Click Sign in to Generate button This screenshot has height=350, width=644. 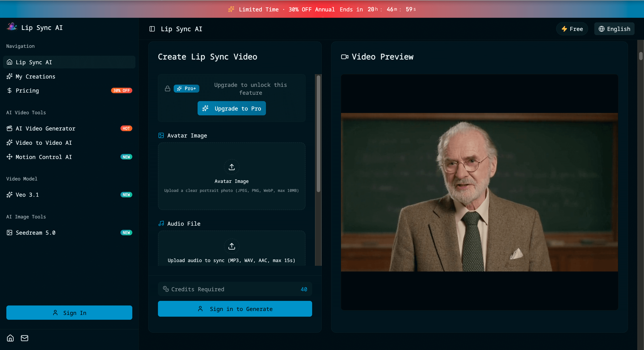235,309
